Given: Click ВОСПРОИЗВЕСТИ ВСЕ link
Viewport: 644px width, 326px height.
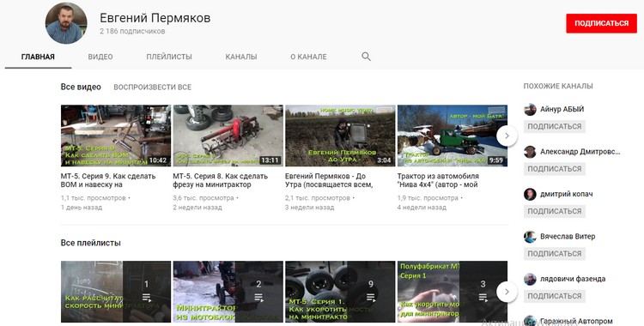Looking at the screenshot, I should pos(152,87).
